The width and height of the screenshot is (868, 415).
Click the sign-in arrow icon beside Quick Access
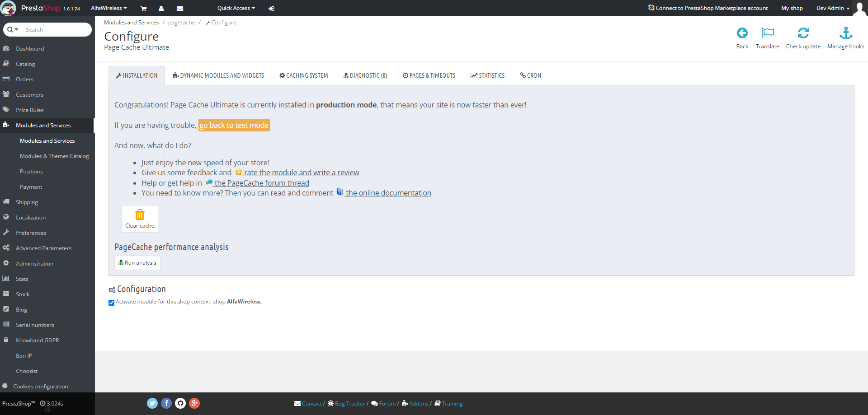pos(271,9)
